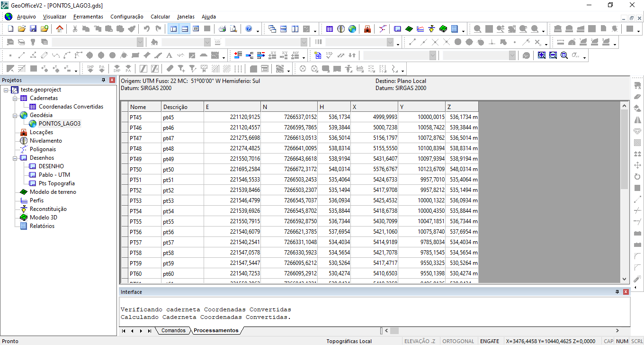Screen dimensions: 644x345
Task: Click the blue help question mark icon
Action: coord(249,29)
